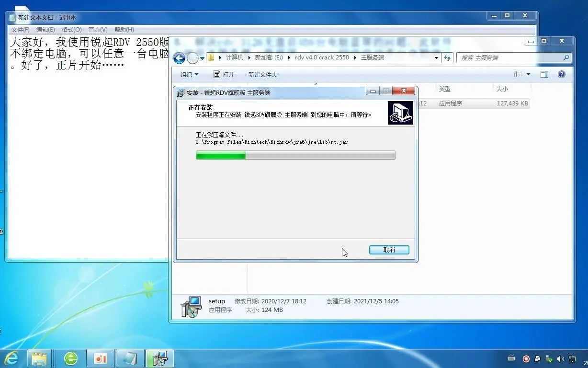Click 新建文件夹 in Explorer toolbar

pos(262,74)
